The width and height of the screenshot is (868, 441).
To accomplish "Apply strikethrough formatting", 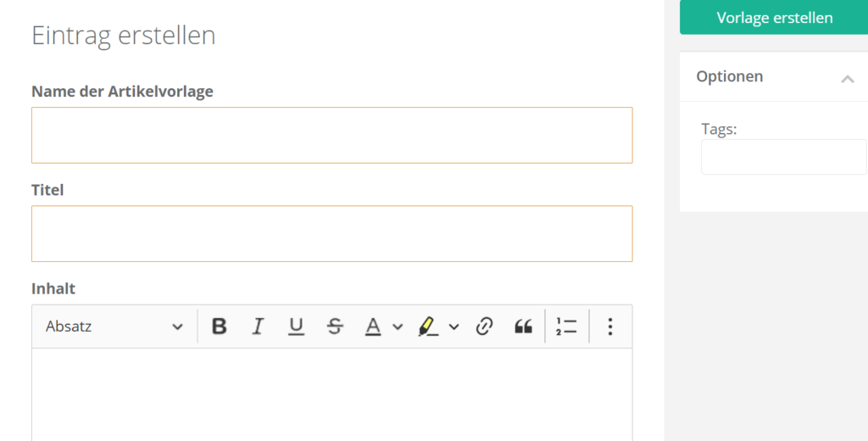I will coord(335,327).
